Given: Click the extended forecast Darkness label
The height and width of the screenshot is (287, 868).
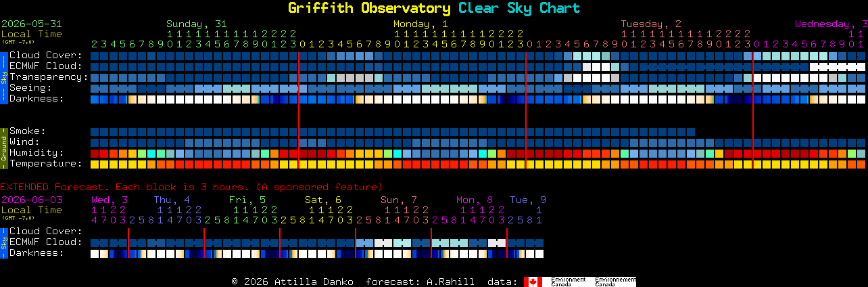Looking at the screenshot, I should 37,253.
